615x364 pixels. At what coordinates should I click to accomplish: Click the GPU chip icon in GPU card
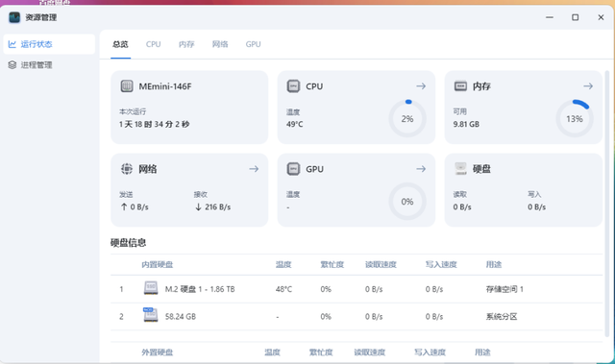293,169
